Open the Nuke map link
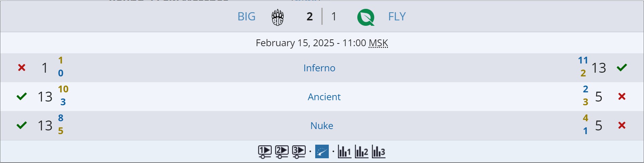This screenshot has width=644, height=163. [322, 126]
